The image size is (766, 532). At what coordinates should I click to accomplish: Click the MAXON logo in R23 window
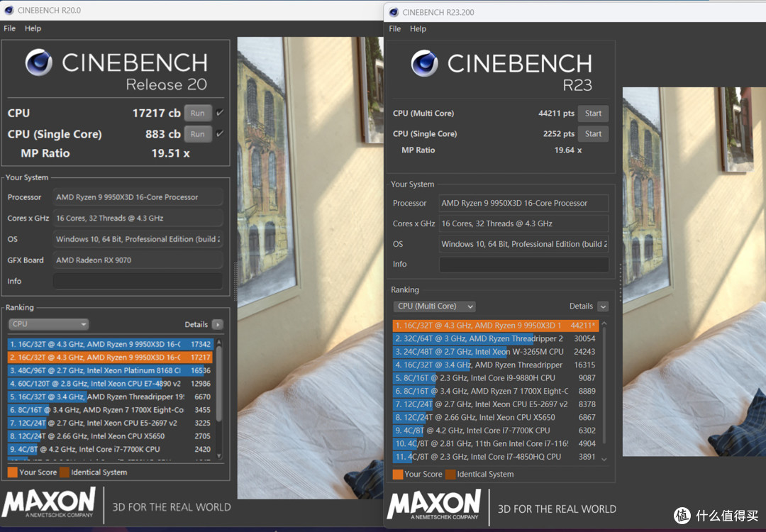tap(434, 504)
